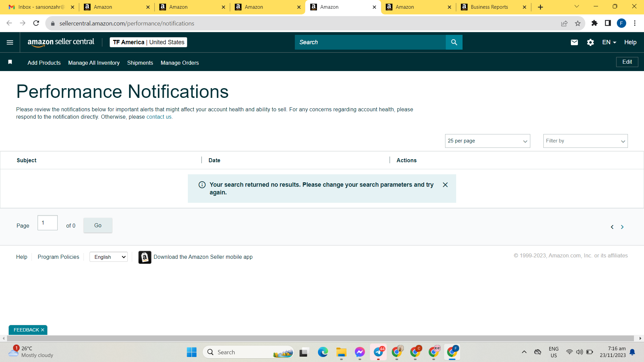Expand the tab search chevron
The height and width of the screenshot is (362, 644).
tap(577, 6)
